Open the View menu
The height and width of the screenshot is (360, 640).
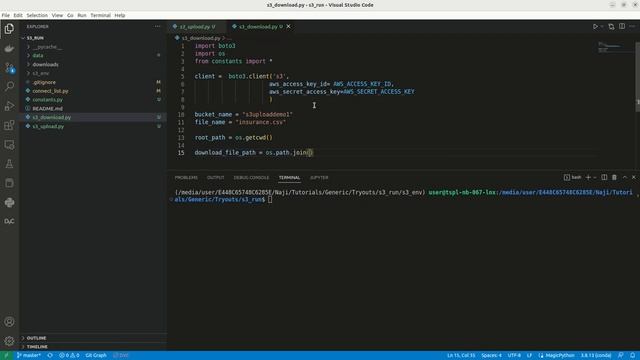pyautogui.click(x=57, y=15)
